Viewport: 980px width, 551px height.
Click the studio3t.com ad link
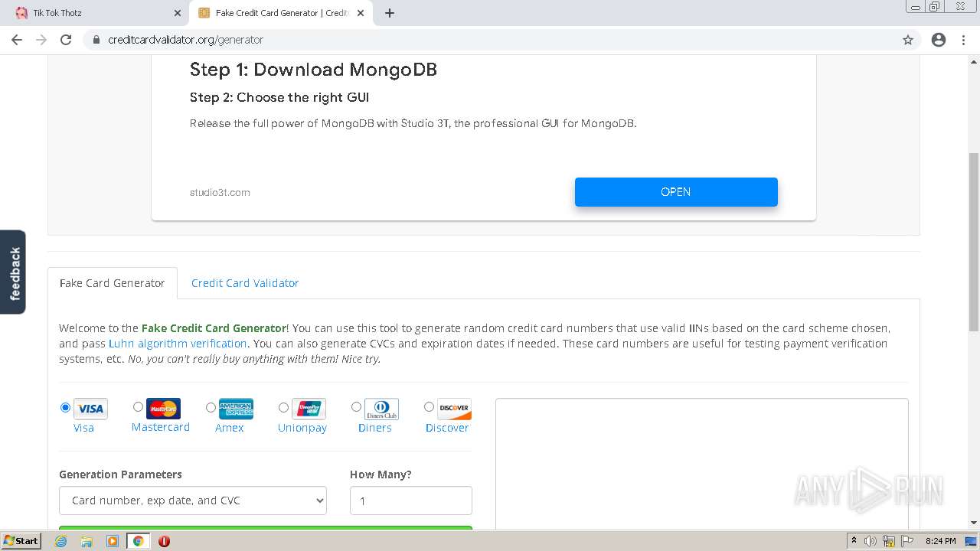[220, 192]
